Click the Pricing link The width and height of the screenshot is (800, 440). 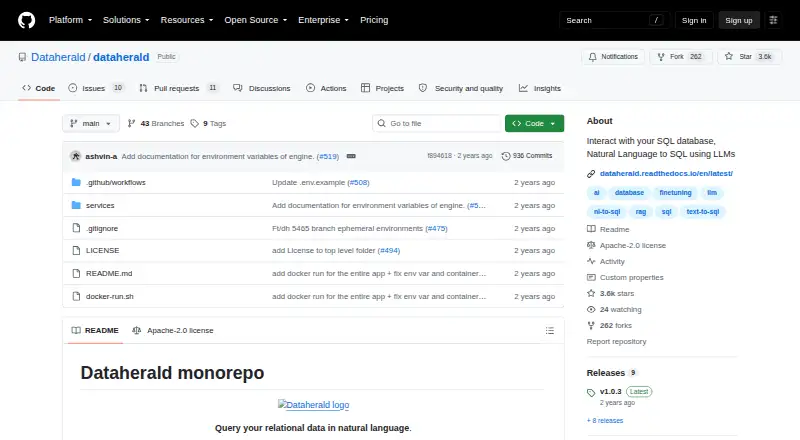[374, 20]
